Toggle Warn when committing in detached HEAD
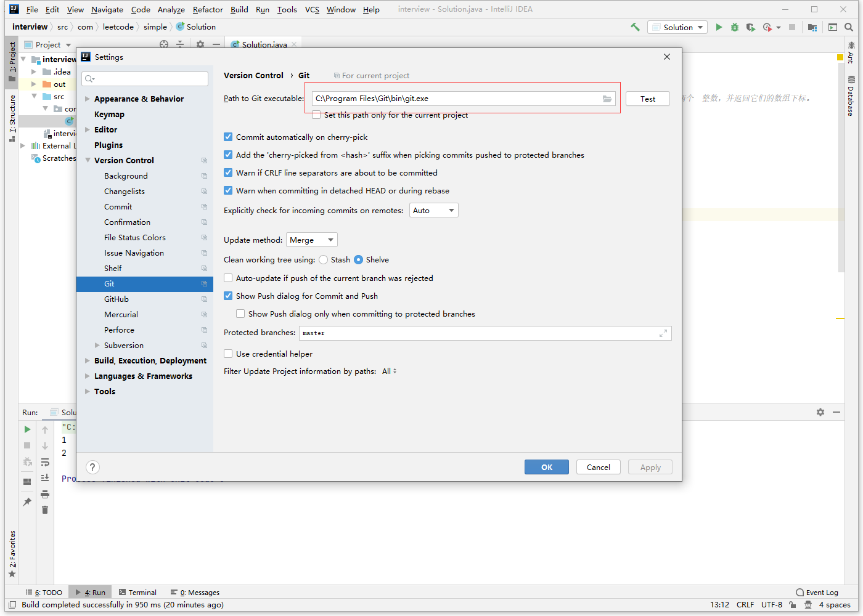 [x=228, y=190]
